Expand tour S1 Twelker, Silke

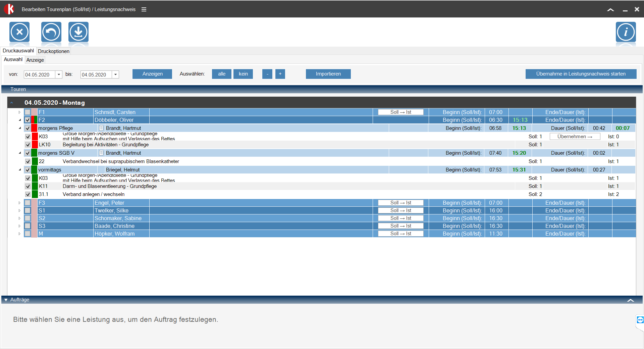(x=19, y=210)
